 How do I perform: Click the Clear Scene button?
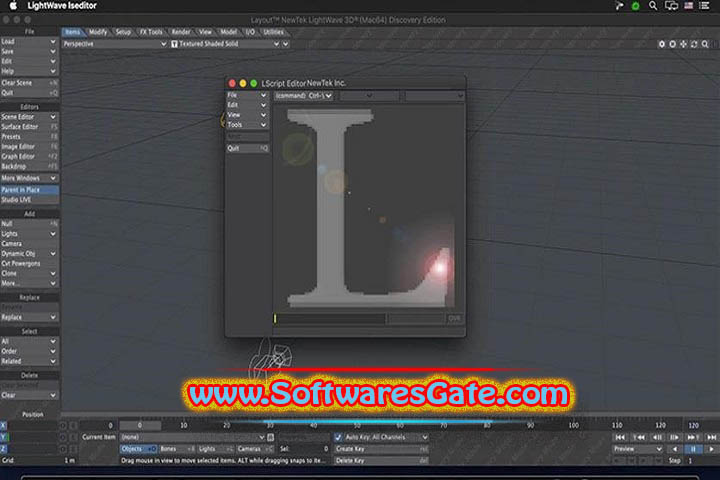(x=29, y=83)
